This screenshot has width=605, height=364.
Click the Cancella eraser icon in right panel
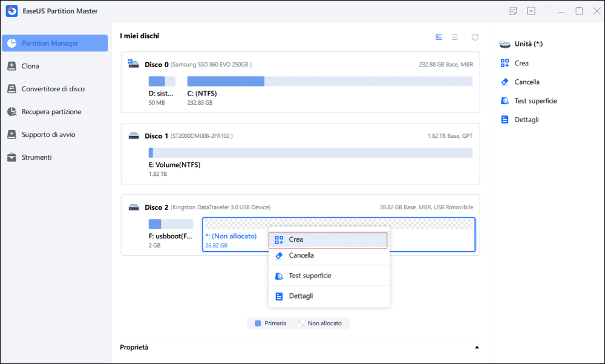[x=505, y=82]
